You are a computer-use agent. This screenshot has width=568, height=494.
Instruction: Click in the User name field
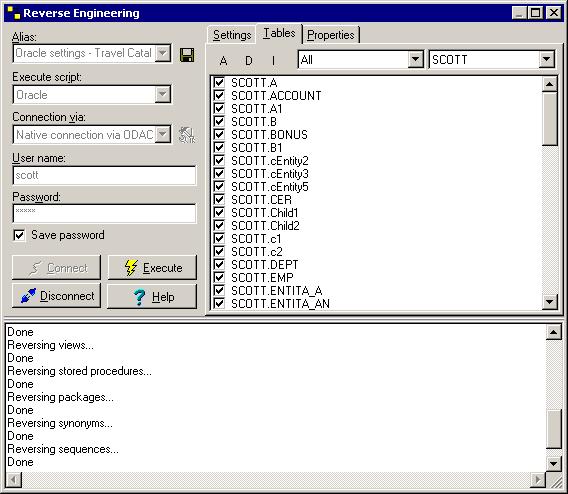104,176
